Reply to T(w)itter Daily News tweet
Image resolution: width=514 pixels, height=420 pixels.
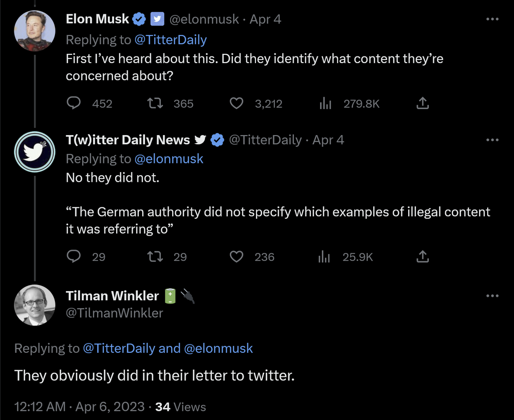click(74, 256)
